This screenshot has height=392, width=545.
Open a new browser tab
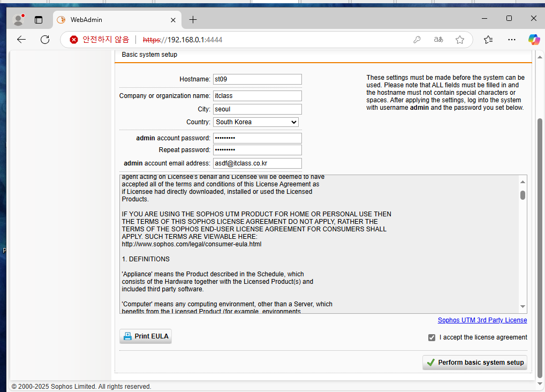point(193,20)
